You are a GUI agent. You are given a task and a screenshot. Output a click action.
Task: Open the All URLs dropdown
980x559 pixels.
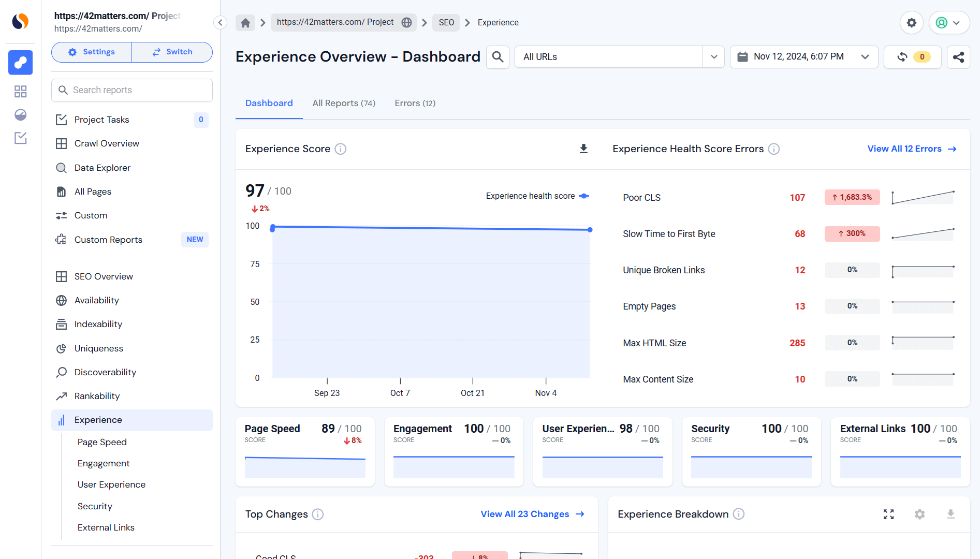coord(619,57)
